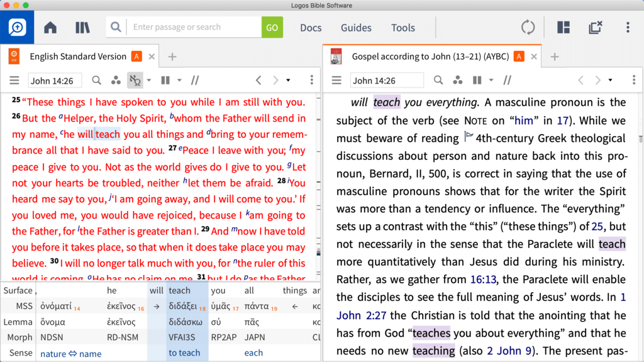Expand ESV history navigation dropdown

(x=288, y=80)
